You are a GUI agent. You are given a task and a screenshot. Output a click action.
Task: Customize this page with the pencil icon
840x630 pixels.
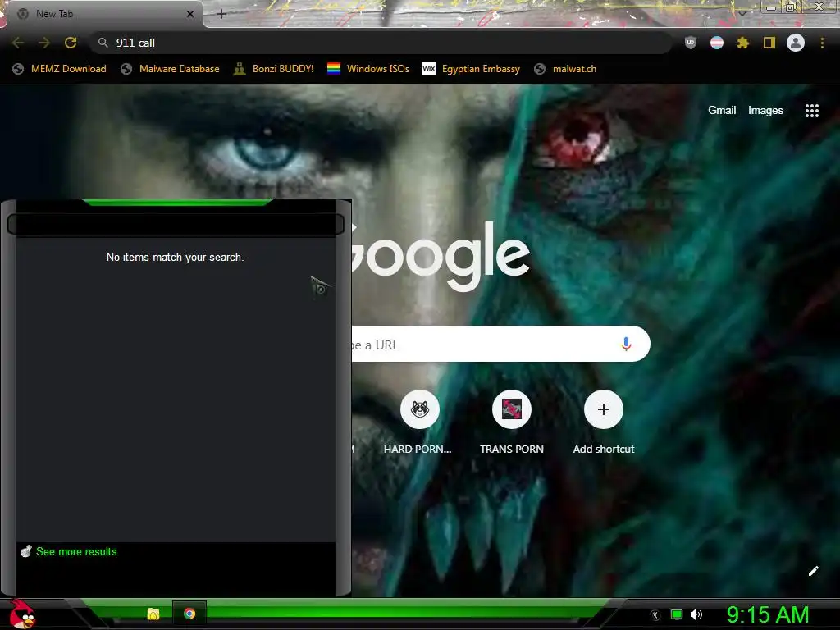coord(813,571)
